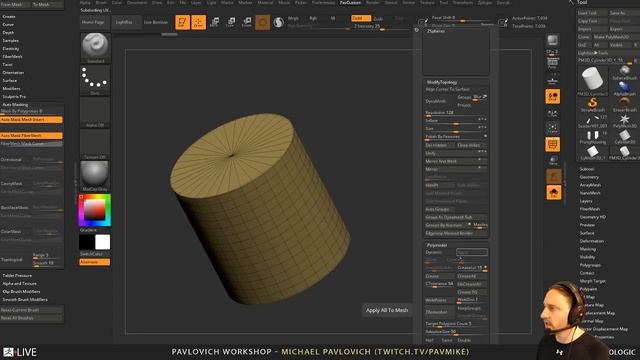
Task: Click the Target Polygons Count slider
Action: coord(456,324)
